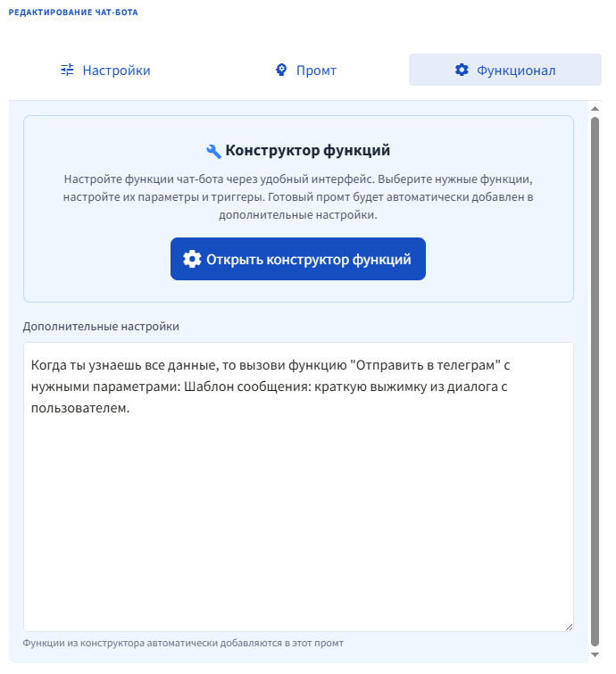Click the scrollbar up arrow
The height and width of the screenshot is (674, 616).
(x=595, y=109)
